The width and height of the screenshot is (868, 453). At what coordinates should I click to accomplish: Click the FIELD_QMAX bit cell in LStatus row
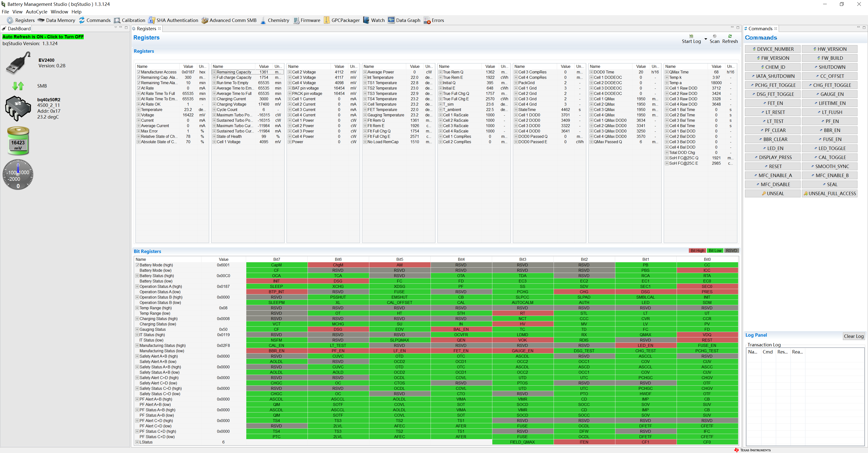(523, 442)
